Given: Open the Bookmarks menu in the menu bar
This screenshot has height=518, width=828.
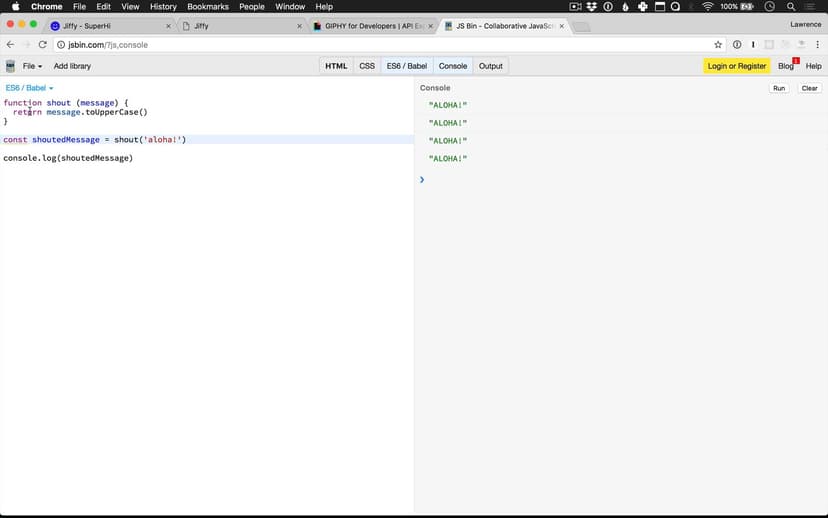Looking at the screenshot, I should (x=208, y=7).
